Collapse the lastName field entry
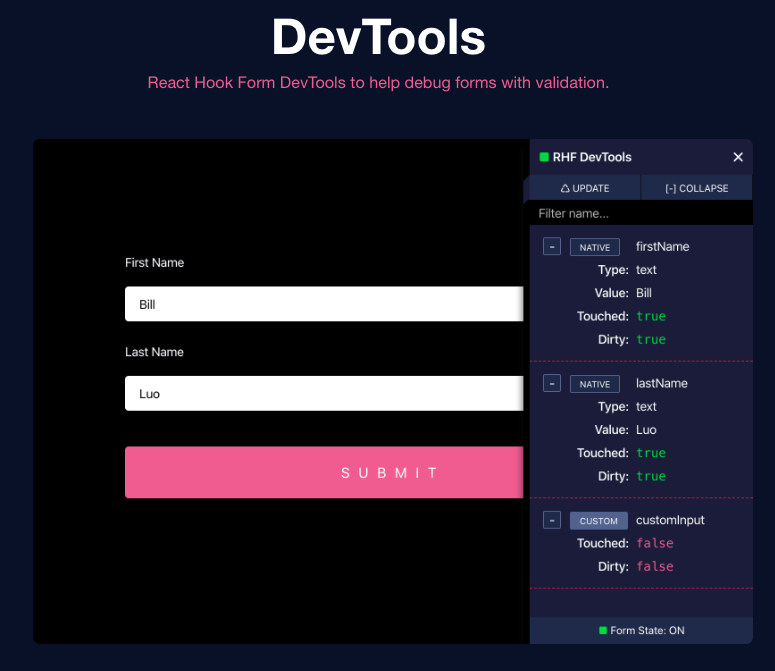Screen dimensions: 775x671 pyautogui.click(x=552, y=383)
